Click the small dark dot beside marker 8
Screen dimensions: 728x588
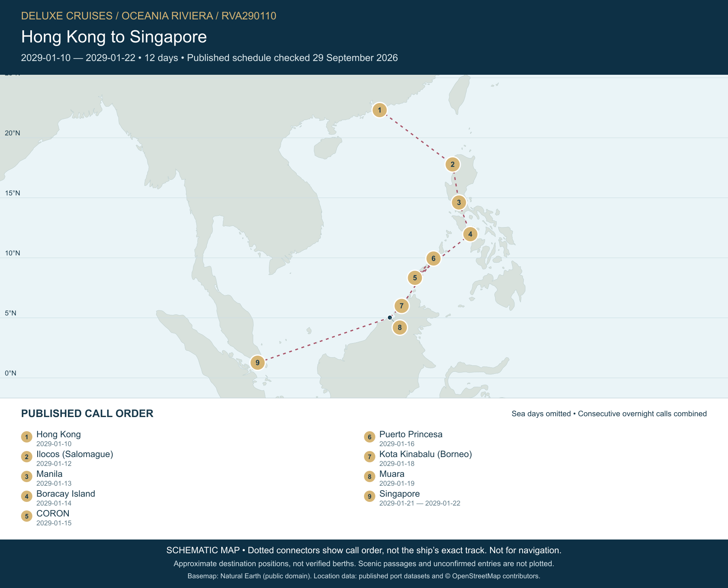[390, 318]
